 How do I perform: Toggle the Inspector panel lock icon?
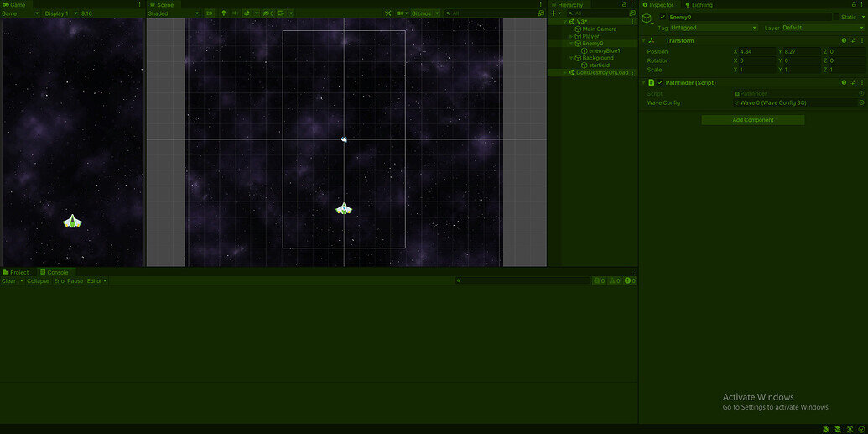click(x=854, y=4)
